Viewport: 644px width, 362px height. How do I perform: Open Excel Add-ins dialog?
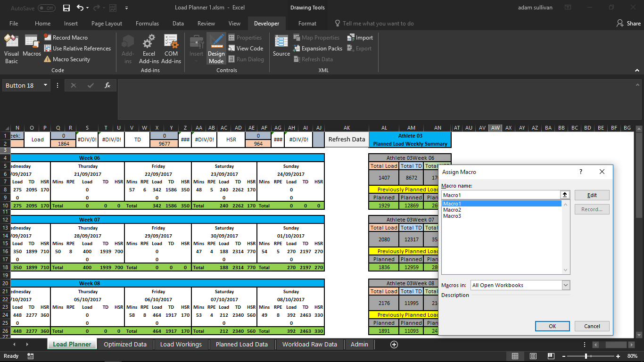[149, 49]
